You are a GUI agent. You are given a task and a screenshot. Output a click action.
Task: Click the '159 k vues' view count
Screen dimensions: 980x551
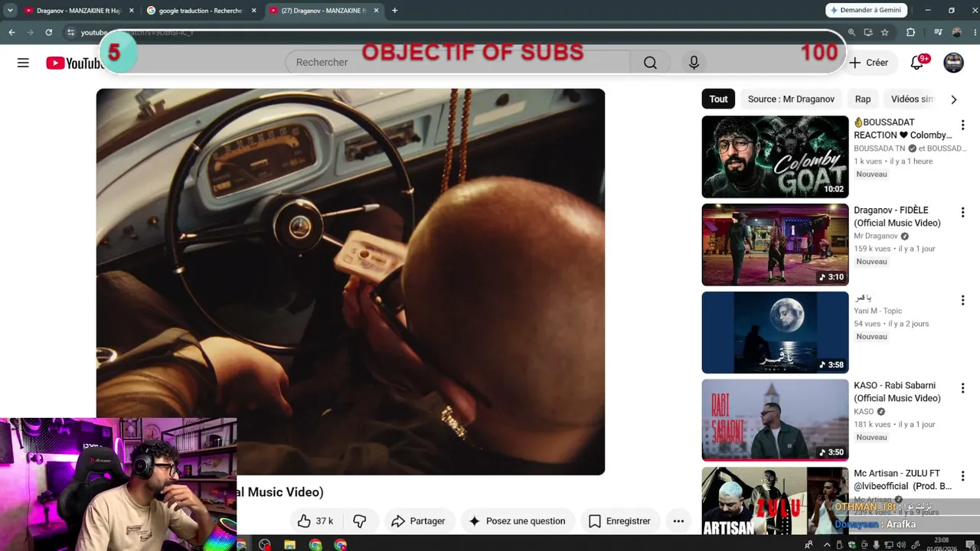tap(872, 249)
